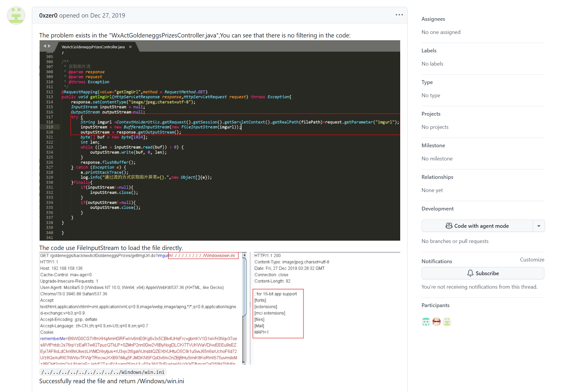Click the Windows/win.ini inline code snippet
Viewport: 588px width, 392px height.
point(103,372)
